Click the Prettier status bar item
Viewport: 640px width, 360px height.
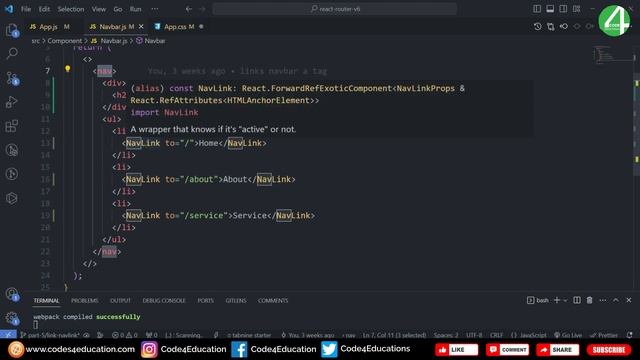pos(604,335)
